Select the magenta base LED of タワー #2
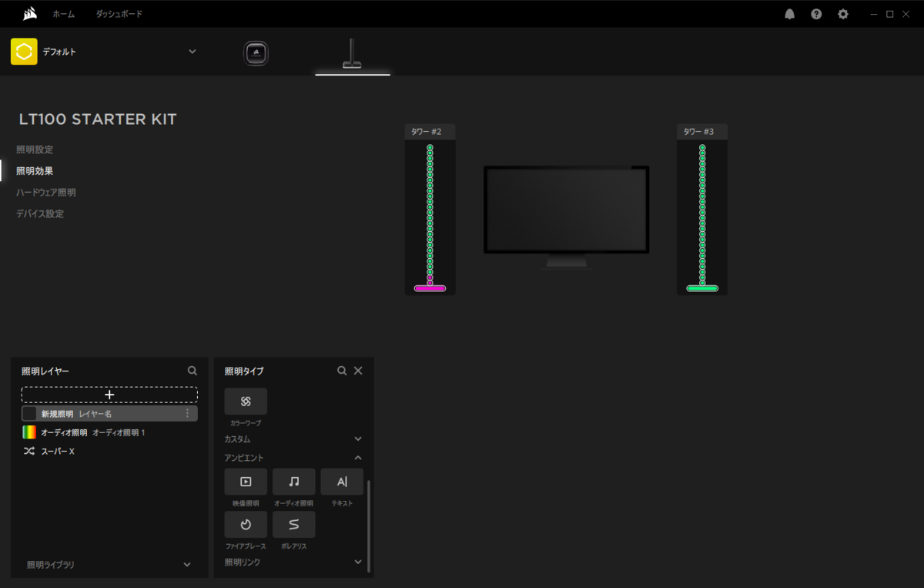Screen dimensions: 924x588 click(x=430, y=288)
